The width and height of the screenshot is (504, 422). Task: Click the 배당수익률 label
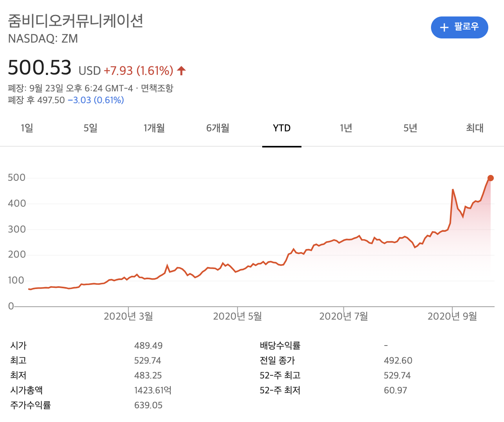point(280,346)
